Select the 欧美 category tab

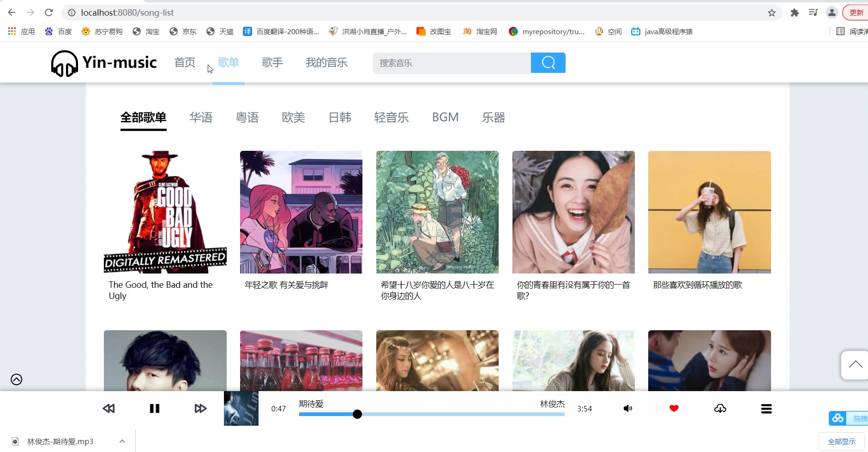294,118
